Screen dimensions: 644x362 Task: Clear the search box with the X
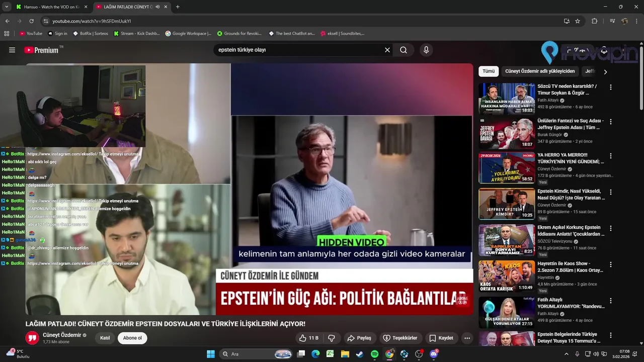pos(387,50)
